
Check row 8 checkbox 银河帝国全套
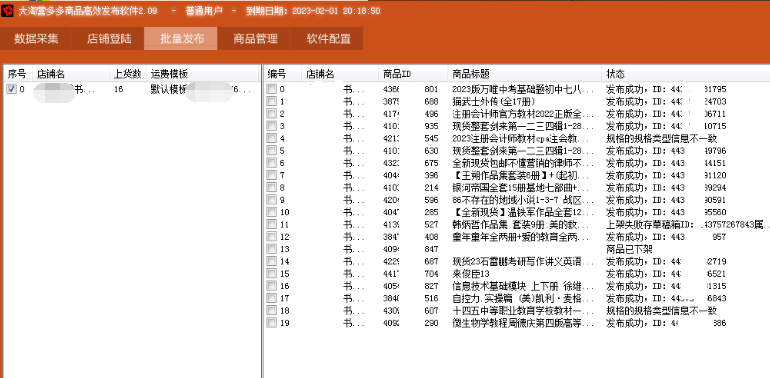(x=272, y=188)
